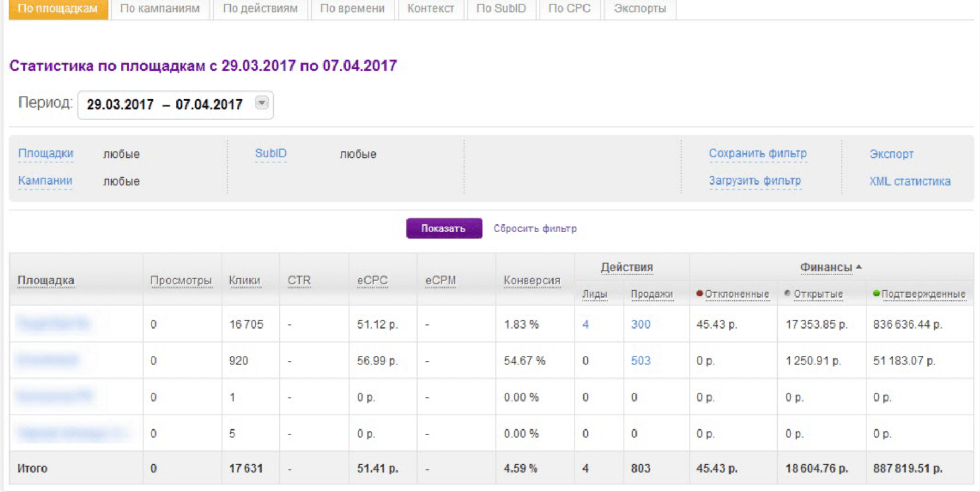Open the По времени tab
The height and width of the screenshot is (492, 980).
(352, 8)
